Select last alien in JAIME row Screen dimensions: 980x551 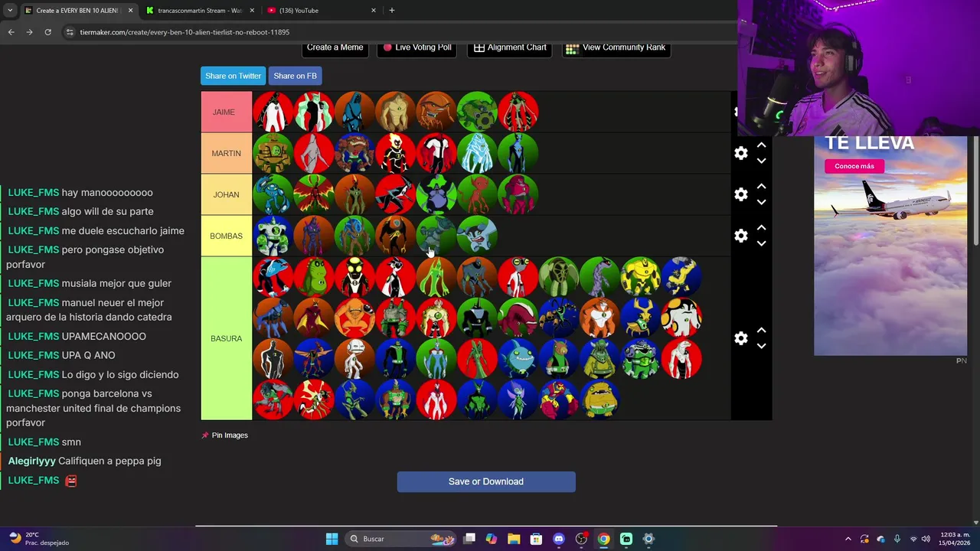pyautogui.click(x=518, y=112)
